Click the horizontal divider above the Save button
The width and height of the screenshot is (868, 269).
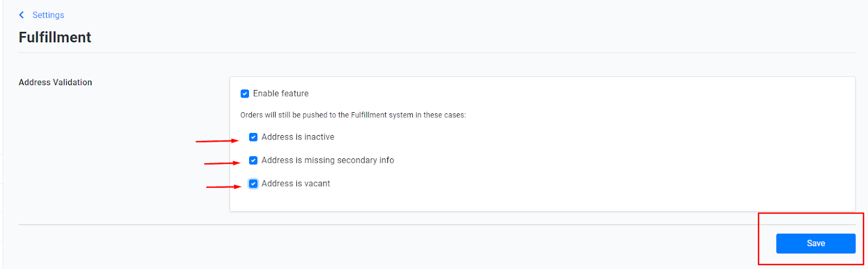pos(437,225)
